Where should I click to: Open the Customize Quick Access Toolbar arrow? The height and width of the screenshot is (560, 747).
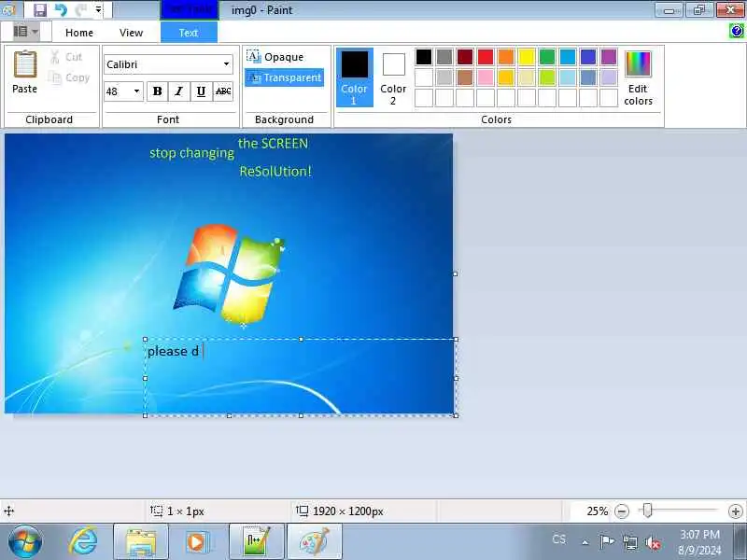[x=98, y=9]
